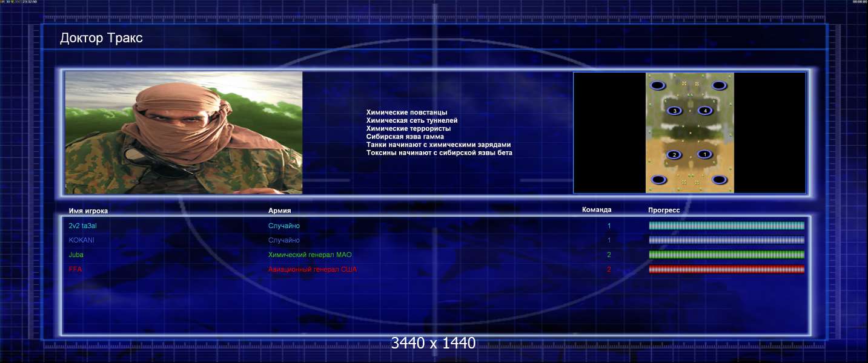Click the 'Химические террористы' bonus line

pos(409,128)
